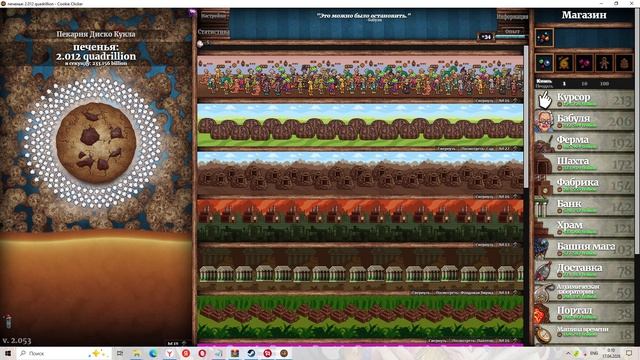The height and width of the screenshot is (360, 640).
Task: Buy a Банк from the store
Action: [584, 207]
